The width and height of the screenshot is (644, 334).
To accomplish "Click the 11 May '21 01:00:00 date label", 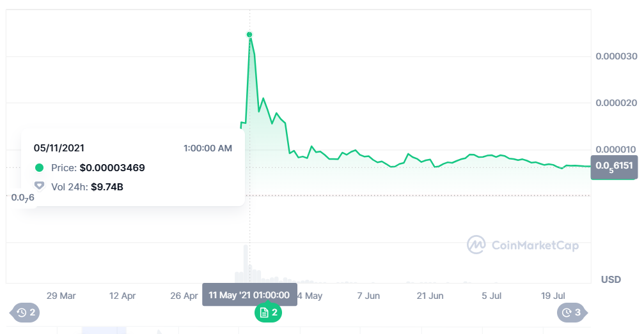I will click(x=249, y=295).
